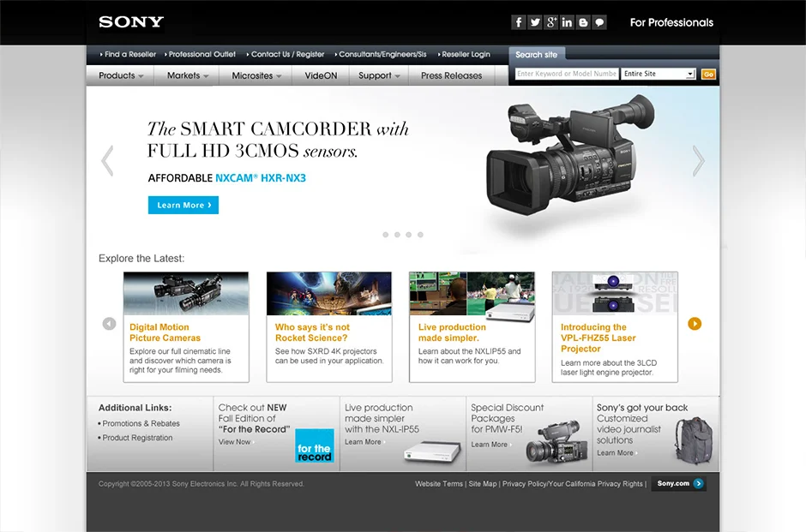Open Press Releases menu item

tap(451, 75)
